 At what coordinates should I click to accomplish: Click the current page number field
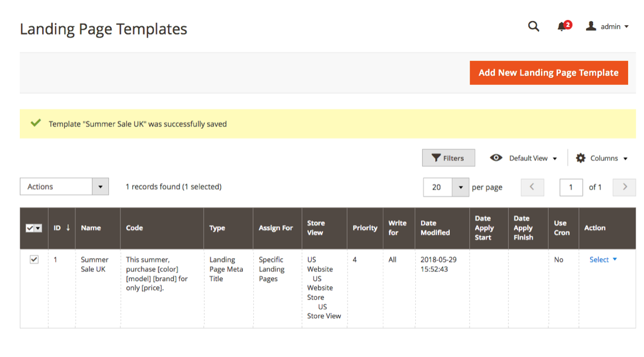click(x=571, y=187)
